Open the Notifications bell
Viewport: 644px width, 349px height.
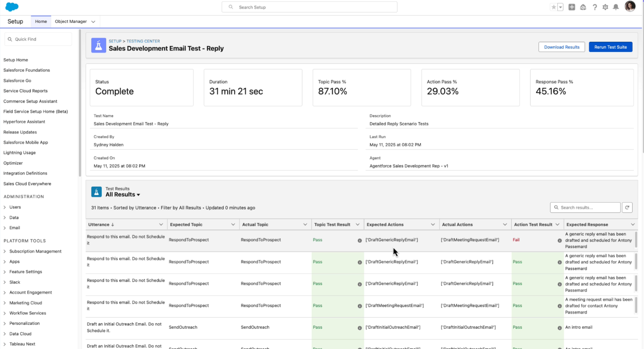[616, 7]
